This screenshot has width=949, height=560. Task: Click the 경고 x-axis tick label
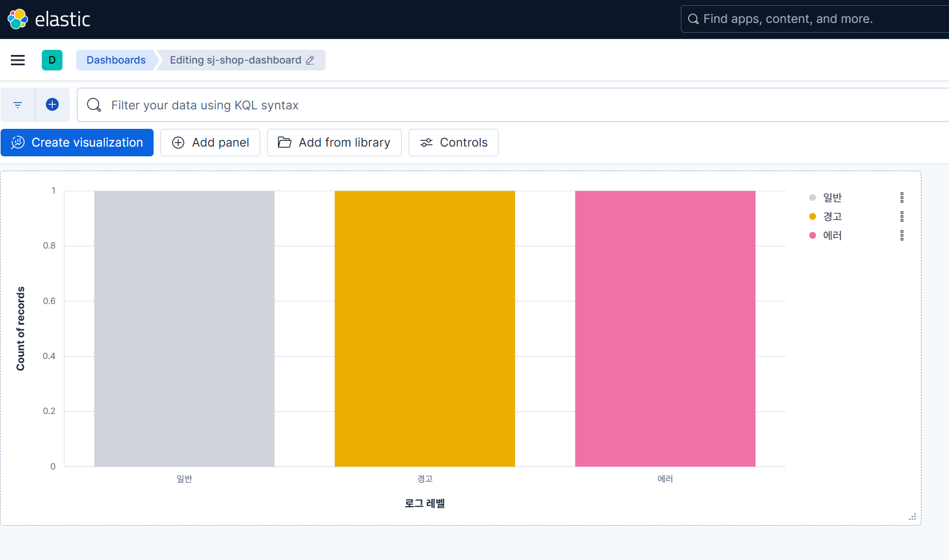425,479
